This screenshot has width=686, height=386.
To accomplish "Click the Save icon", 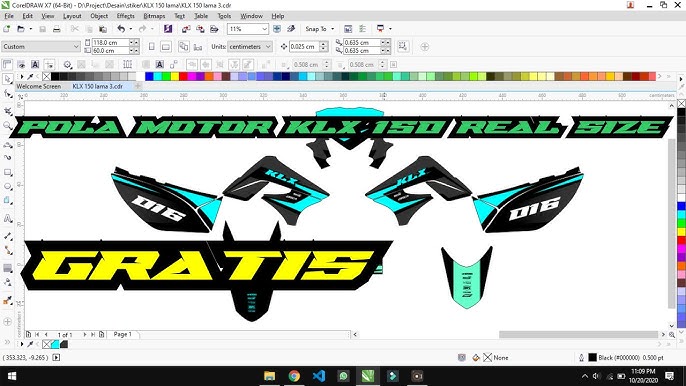I will [x=42, y=29].
